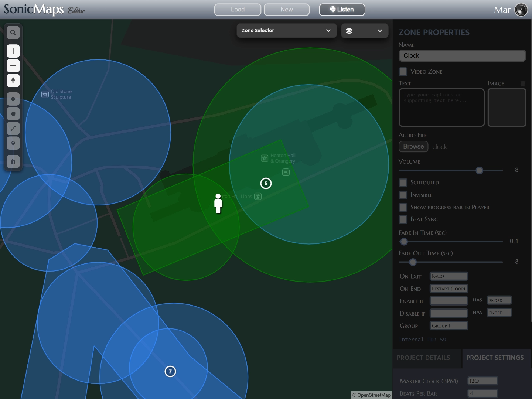Adjust the Fade In Time slider
The height and width of the screenshot is (399, 532).
coord(404,242)
